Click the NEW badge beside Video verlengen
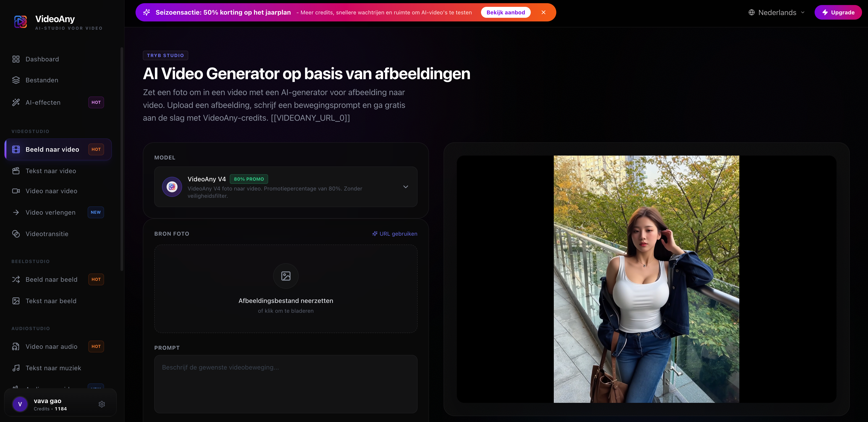 point(96,213)
